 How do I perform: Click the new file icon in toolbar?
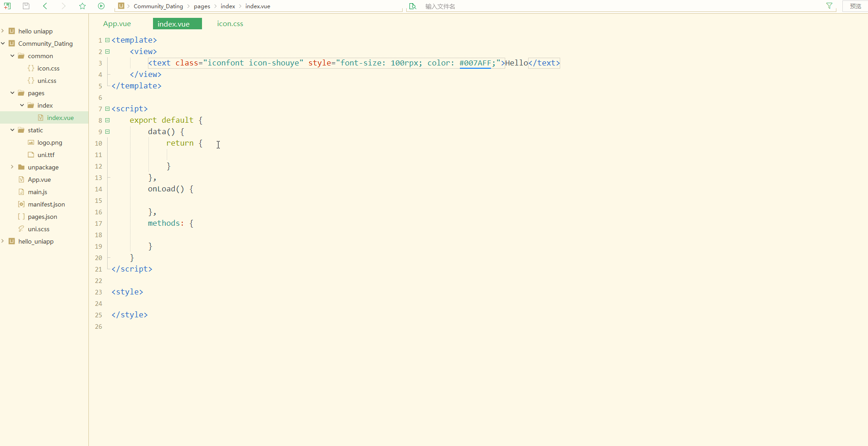point(7,6)
